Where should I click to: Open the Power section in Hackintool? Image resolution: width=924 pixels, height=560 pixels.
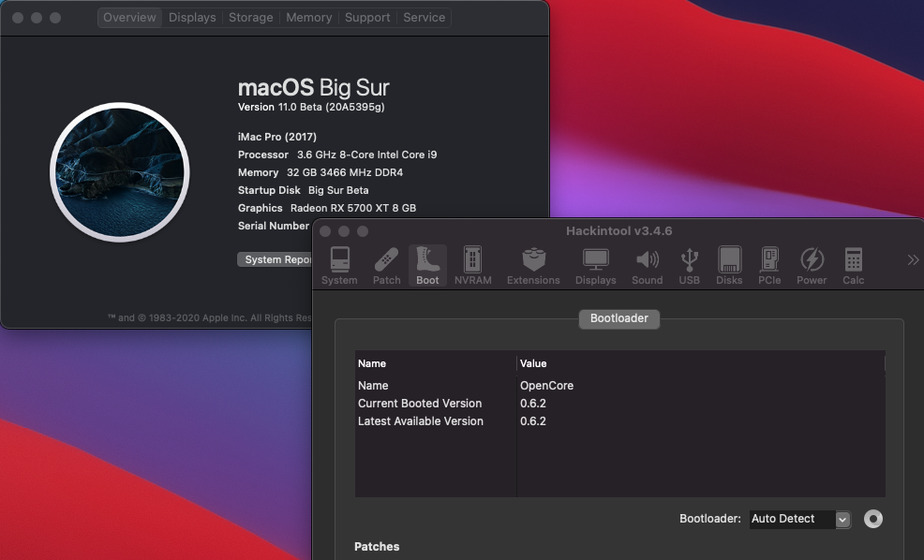pos(812,266)
